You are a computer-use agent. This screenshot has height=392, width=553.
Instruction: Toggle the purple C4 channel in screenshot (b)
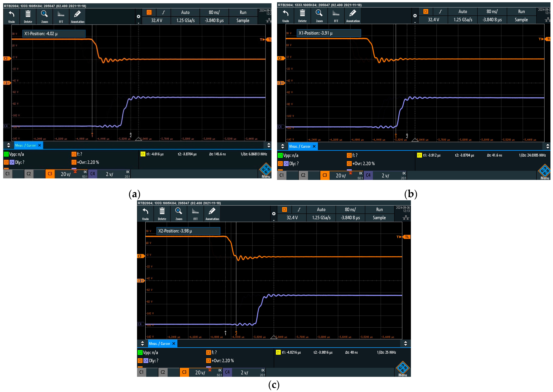tap(368, 175)
